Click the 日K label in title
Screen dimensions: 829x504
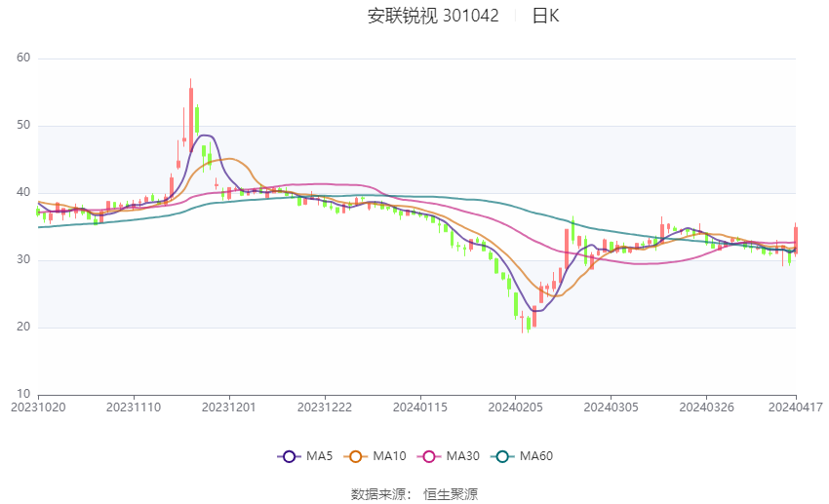(x=545, y=16)
